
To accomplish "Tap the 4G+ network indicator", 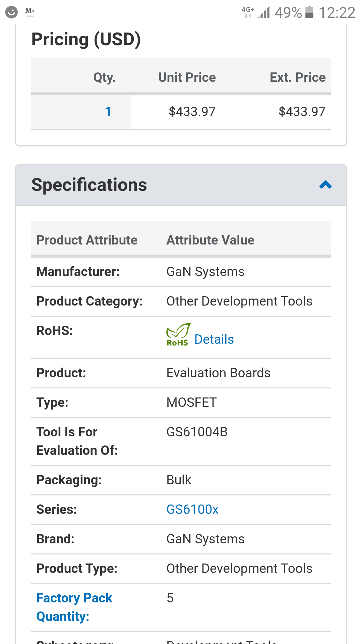I will [248, 12].
